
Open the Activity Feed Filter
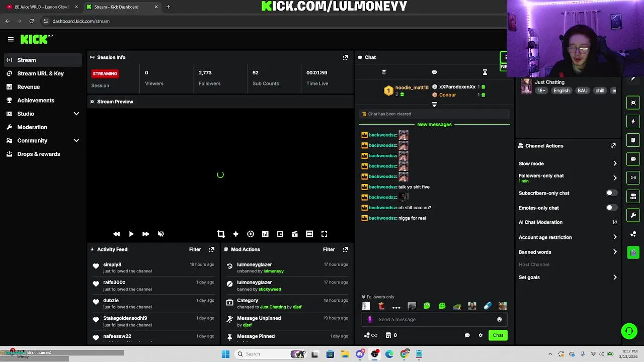click(x=195, y=249)
